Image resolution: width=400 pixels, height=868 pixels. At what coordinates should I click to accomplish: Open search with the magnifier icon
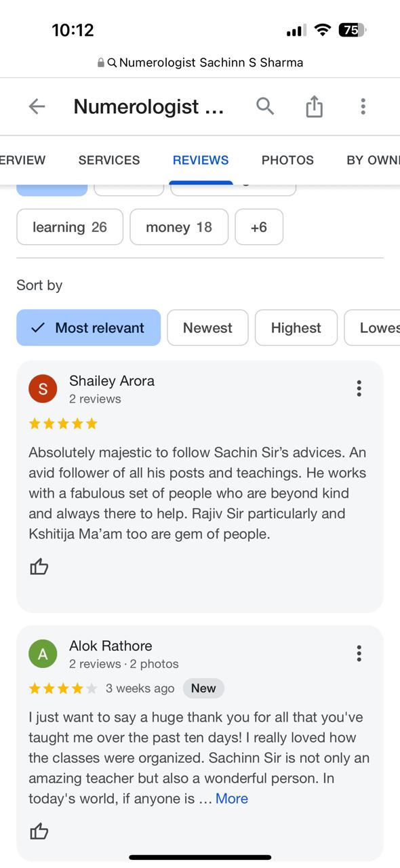pyautogui.click(x=265, y=106)
